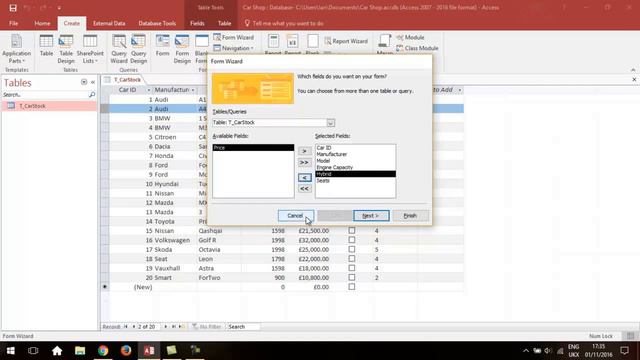Open Firefox from taskbar
Image resolution: width=640 pixels, height=360 pixels.
click(x=126, y=351)
